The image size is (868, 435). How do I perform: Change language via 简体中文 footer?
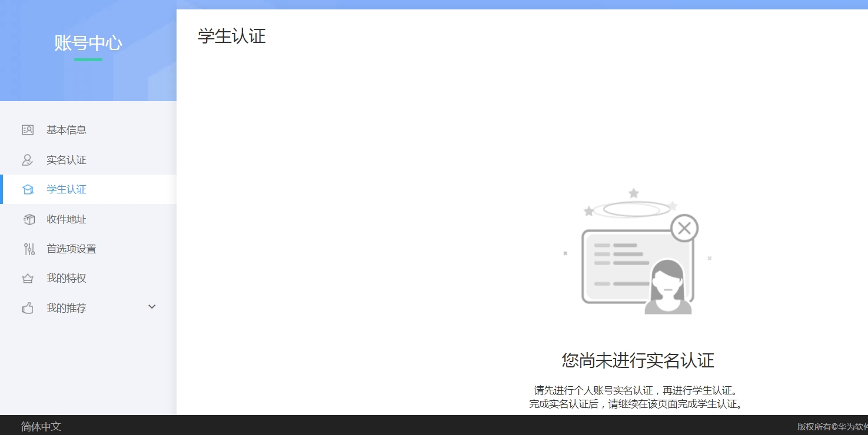click(x=41, y=427)
